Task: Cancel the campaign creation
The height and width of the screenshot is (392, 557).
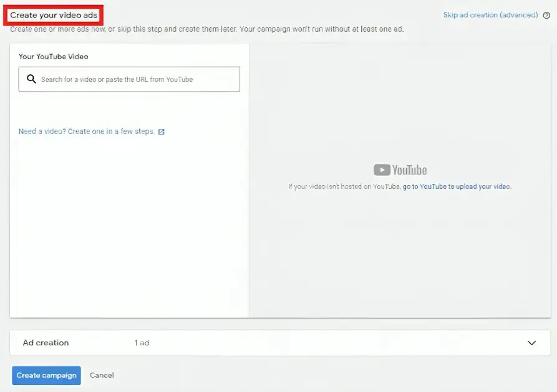Action: 102,375
